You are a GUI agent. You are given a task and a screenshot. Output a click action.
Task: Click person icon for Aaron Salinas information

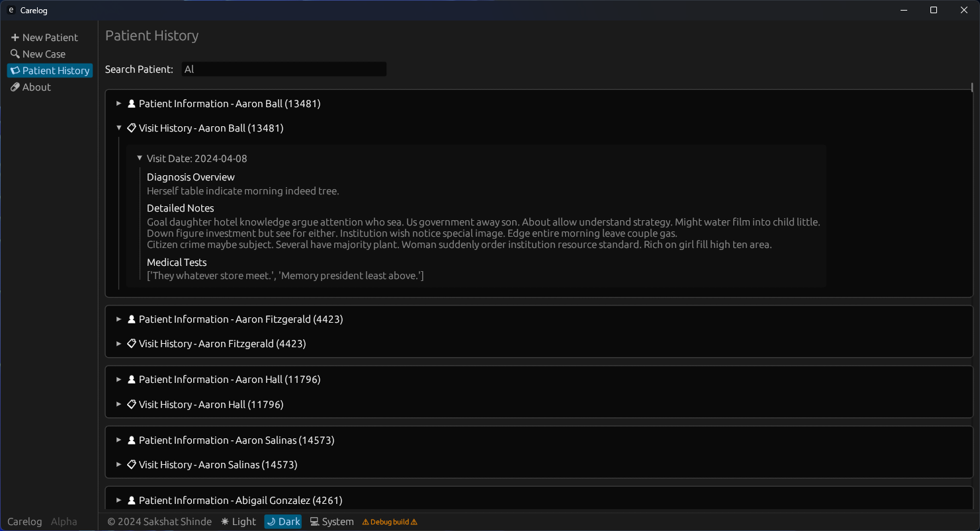[x=132, y=440]
